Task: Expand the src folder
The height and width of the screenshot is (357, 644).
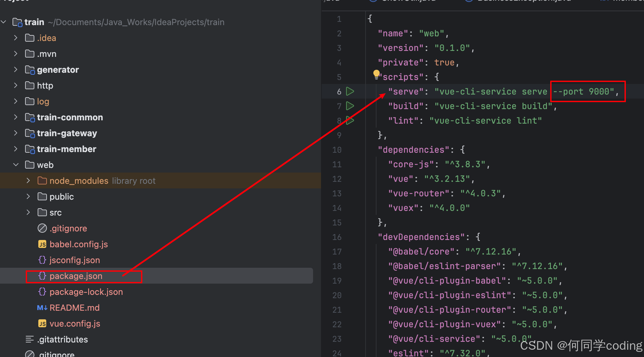Action: click(x=28, y=213)
